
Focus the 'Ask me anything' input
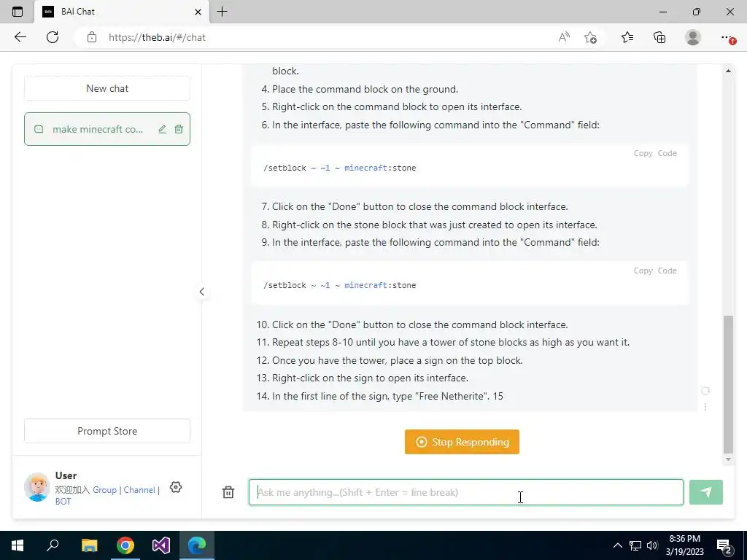click(466, 492)
